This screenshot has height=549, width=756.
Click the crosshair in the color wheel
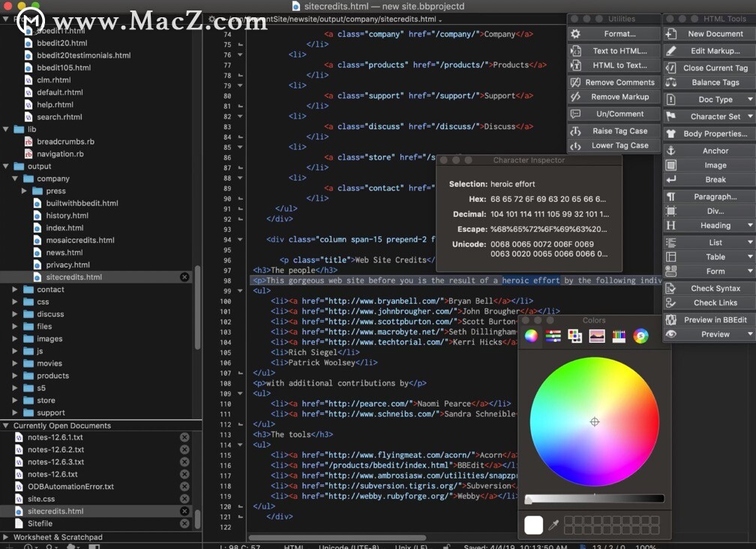point(595,421)
